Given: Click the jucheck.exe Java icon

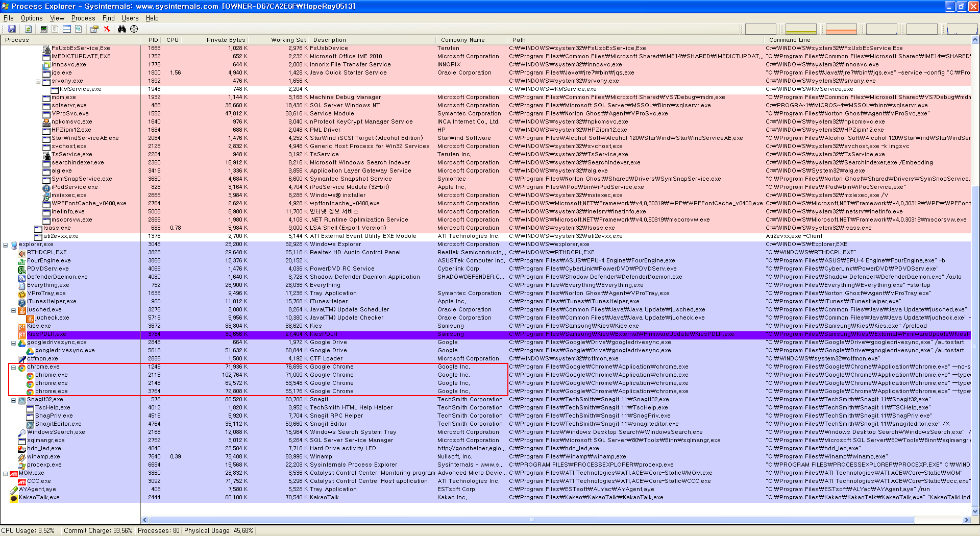Looking at the screenshot, I should coord(30,318).
